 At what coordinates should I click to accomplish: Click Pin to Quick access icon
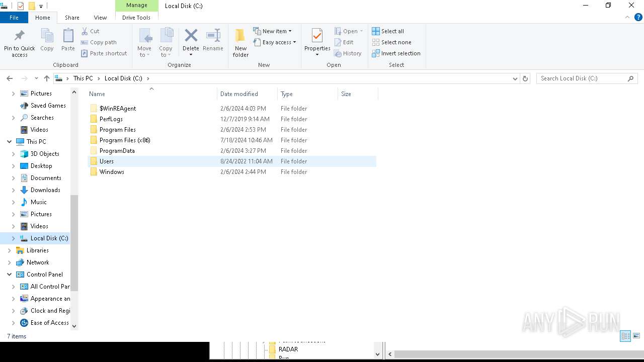(19, 36)
